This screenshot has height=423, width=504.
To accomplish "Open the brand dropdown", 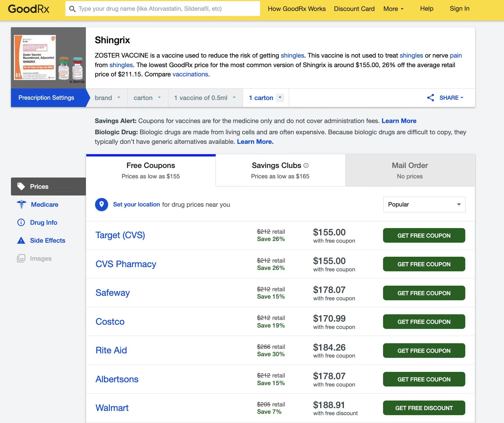I will pos(107,98).
